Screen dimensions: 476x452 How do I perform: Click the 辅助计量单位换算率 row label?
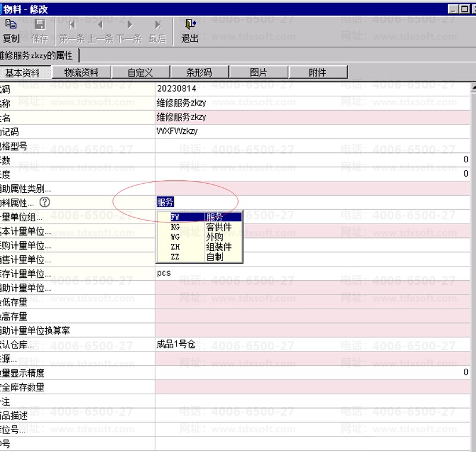pyautogui.click(x=35, y=330)
